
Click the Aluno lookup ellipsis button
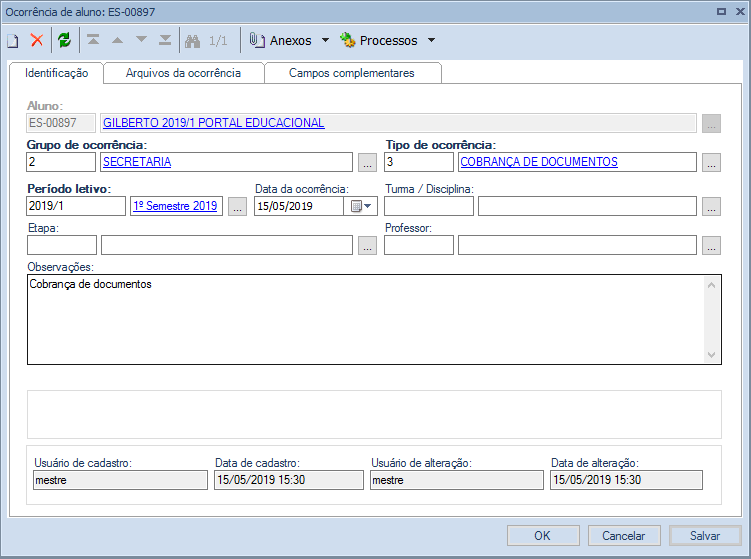(x=711, y=124)
